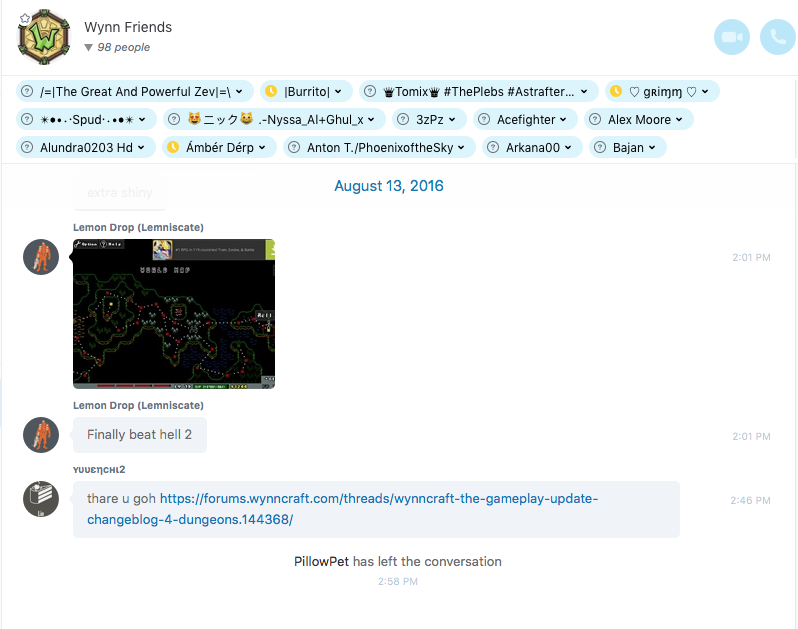
Task: Click the Lemon Drop (Lemniscate) name above the image
Action: pyautogui.click(x=138, y=227)
